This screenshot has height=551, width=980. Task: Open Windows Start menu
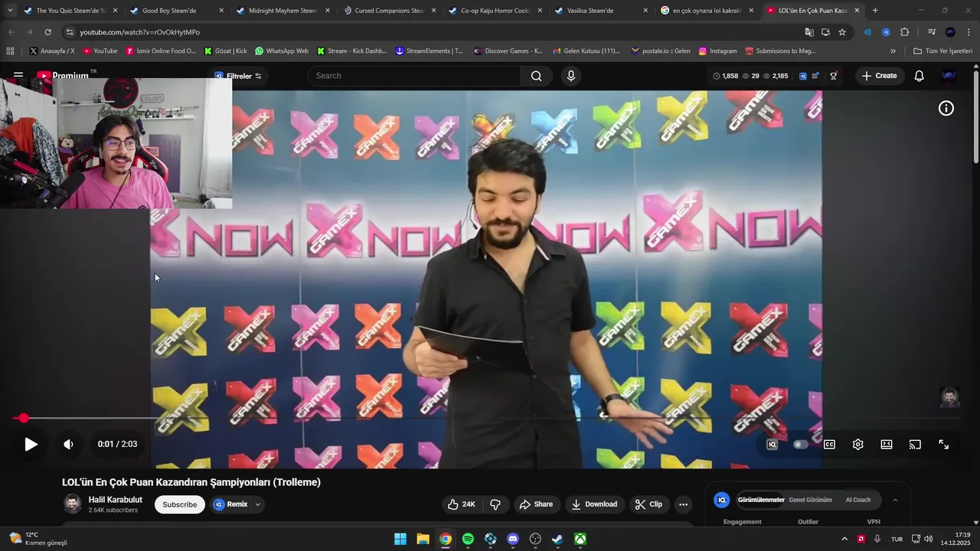400,539
